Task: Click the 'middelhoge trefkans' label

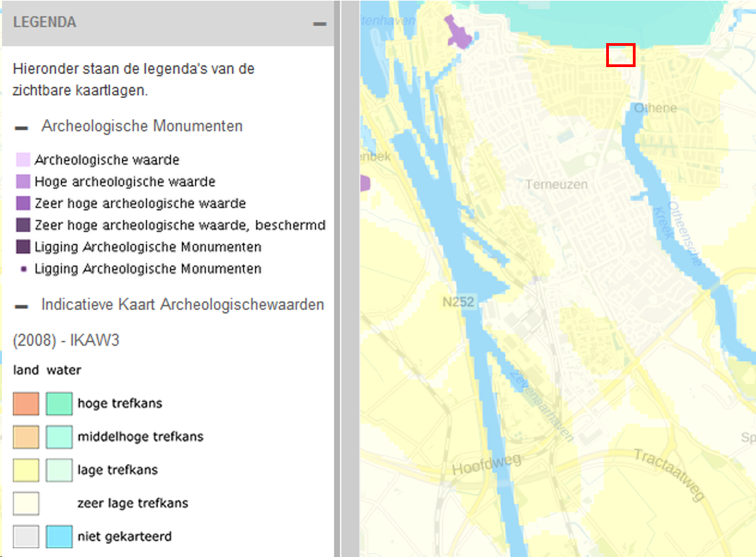Action: [x=140, y=437]
